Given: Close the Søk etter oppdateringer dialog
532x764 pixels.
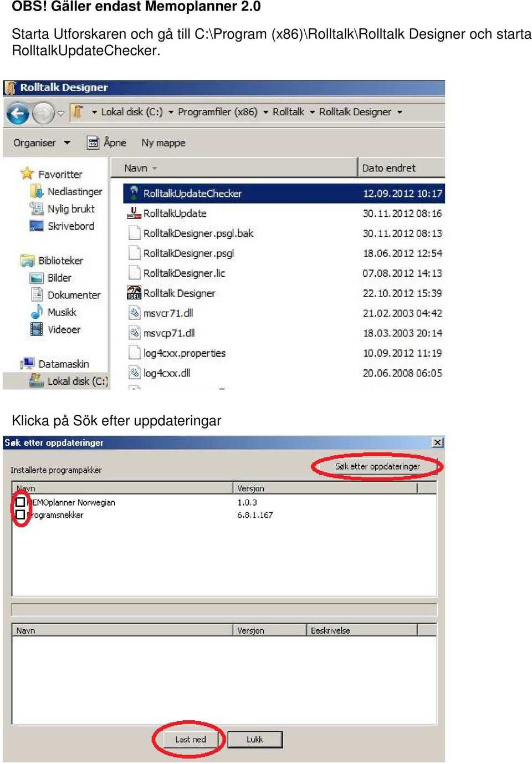Looking at the screenshot, I should (438, 442).
